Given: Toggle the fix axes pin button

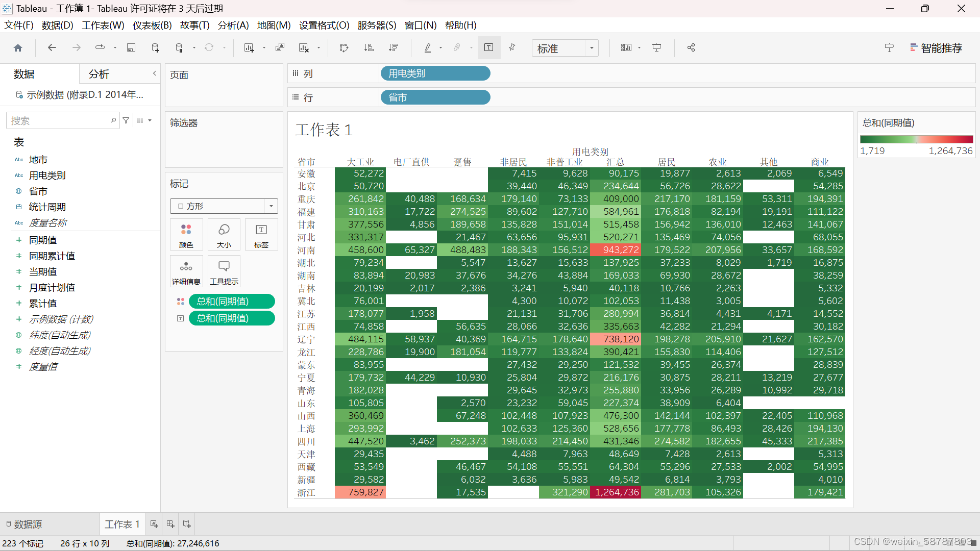Looking at the screenshot, I should pyautogui.click(x=512, y=48).
